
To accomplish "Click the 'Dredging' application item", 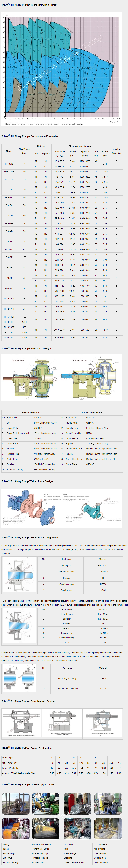I will click(68, 858).
